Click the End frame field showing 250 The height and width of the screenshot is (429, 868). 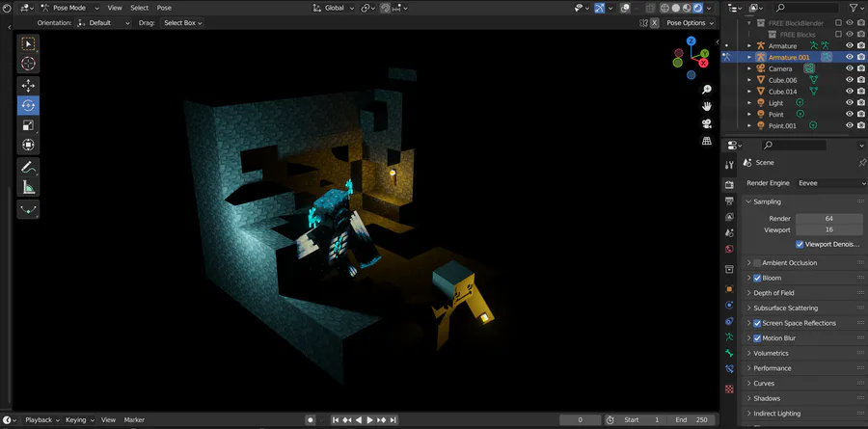691,420
